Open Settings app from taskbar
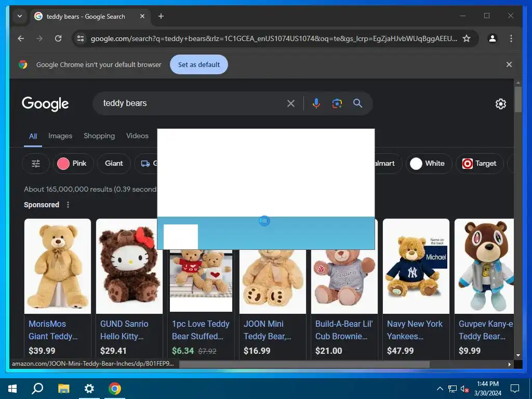 [x=89, y=389]
